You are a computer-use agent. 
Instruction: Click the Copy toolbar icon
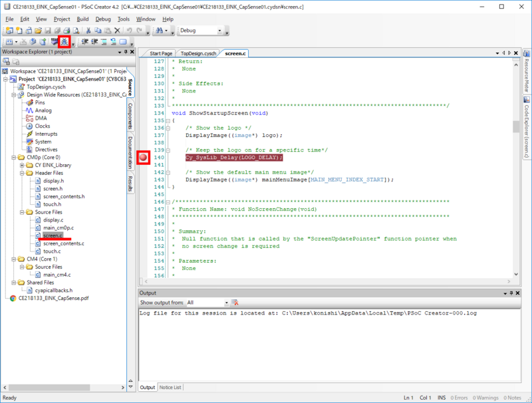pos(98,31)
